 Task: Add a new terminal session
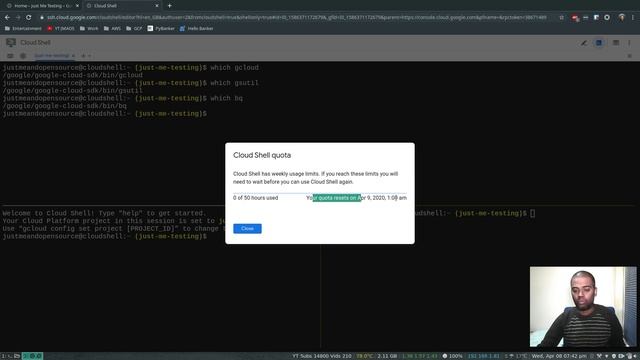point(83,56)
